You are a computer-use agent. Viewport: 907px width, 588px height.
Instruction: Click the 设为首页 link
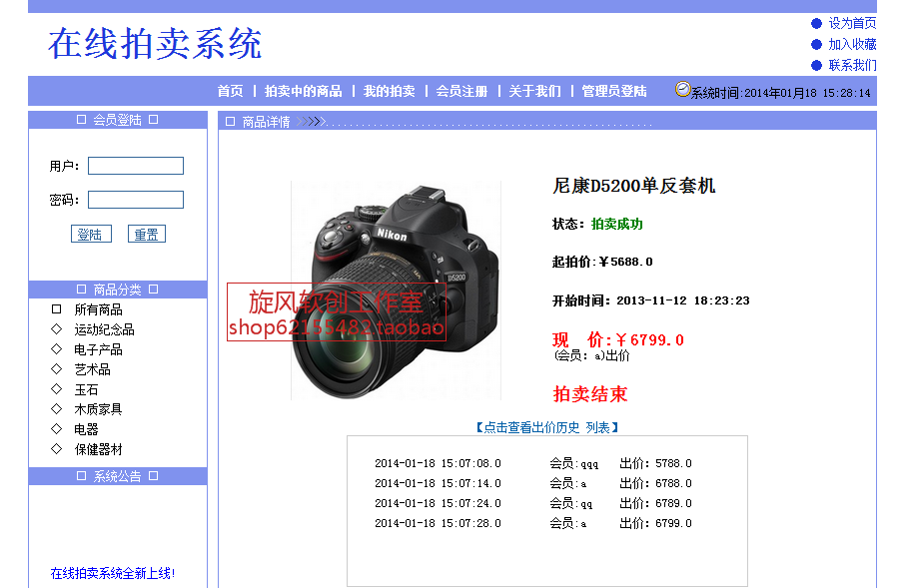coord(852,23)
